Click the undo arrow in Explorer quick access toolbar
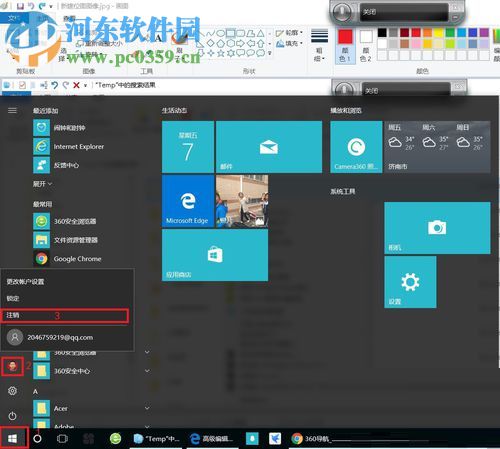 click(x=55, y=85)
